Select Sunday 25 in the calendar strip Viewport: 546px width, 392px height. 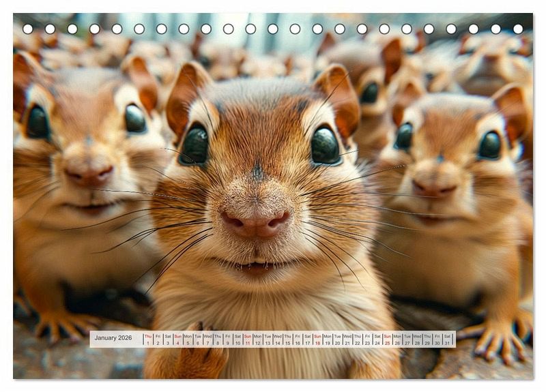click(x=387, y=339)
